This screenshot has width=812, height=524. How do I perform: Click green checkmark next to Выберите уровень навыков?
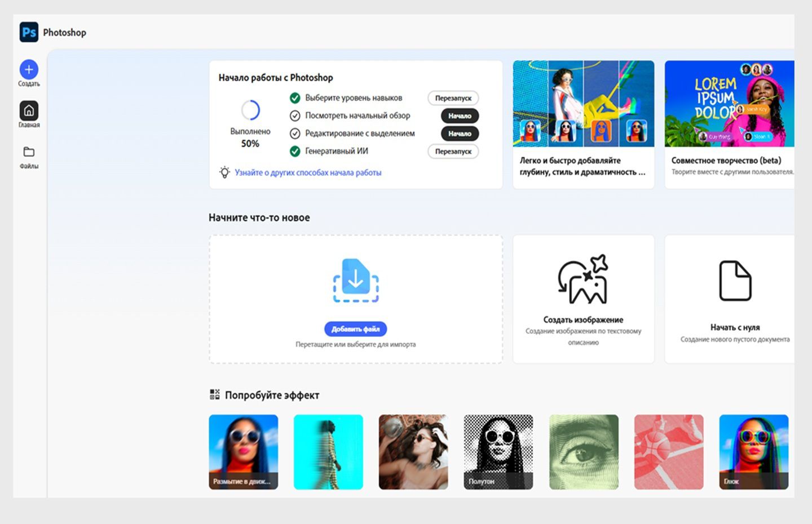point(294,97)
